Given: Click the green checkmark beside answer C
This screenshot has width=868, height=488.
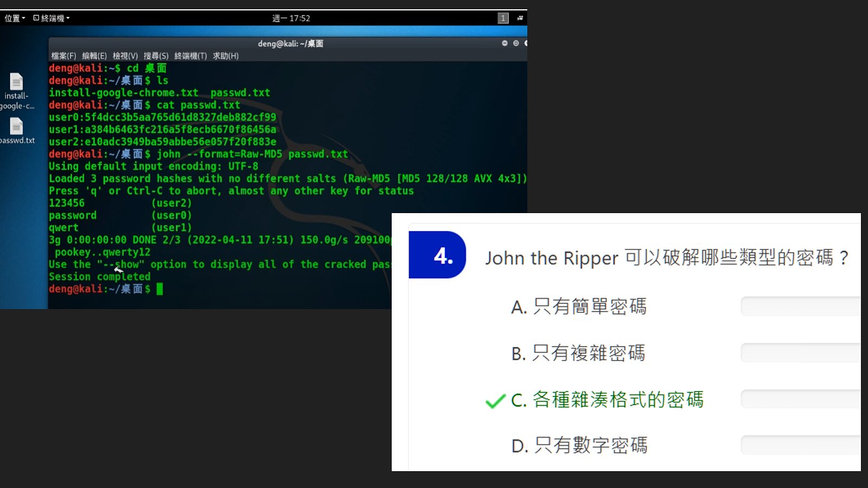Looking at the screenshot, I should 495,401.
